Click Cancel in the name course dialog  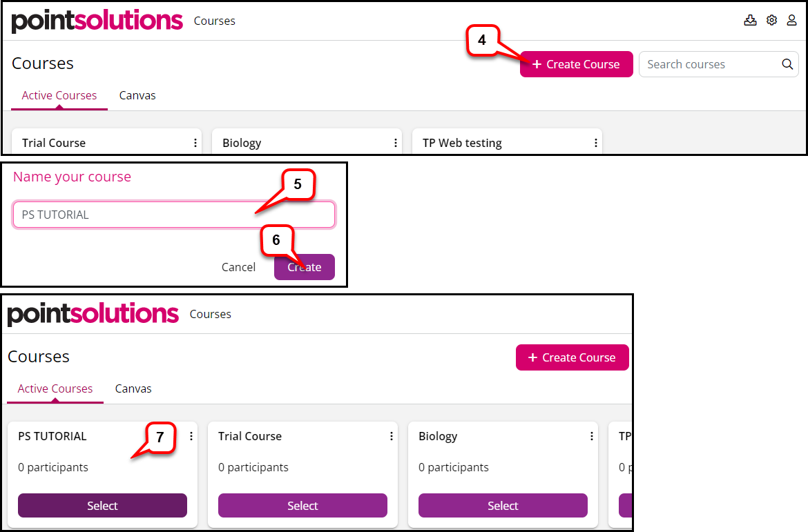point(238,267)
